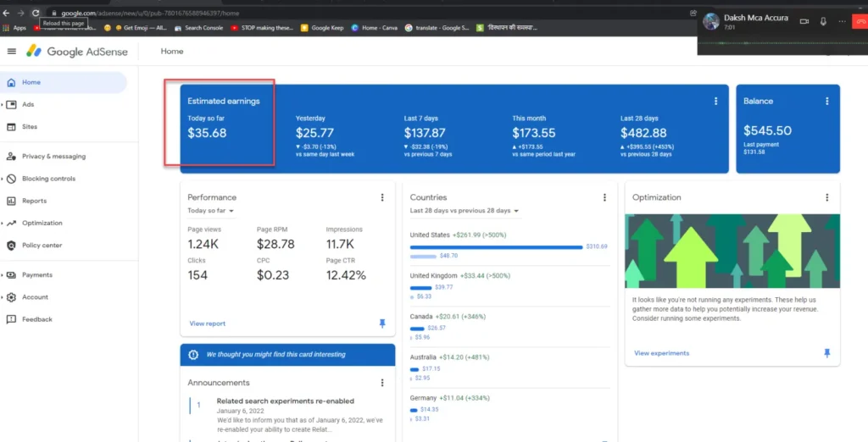Open Balance card three-dot menu
Viewport: 868px width, 442px height.
pyautogui.click(x=827, y=102)
